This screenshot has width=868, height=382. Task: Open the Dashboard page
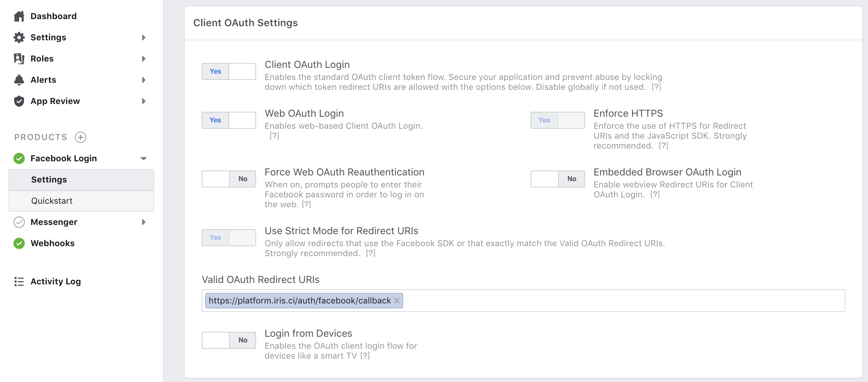tap(53, 16)
